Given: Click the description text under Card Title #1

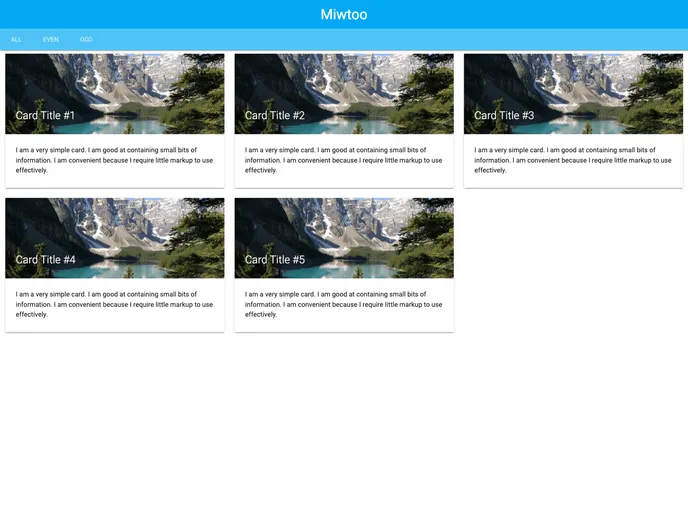Looking at the screenshot, I should pos(114,160).
